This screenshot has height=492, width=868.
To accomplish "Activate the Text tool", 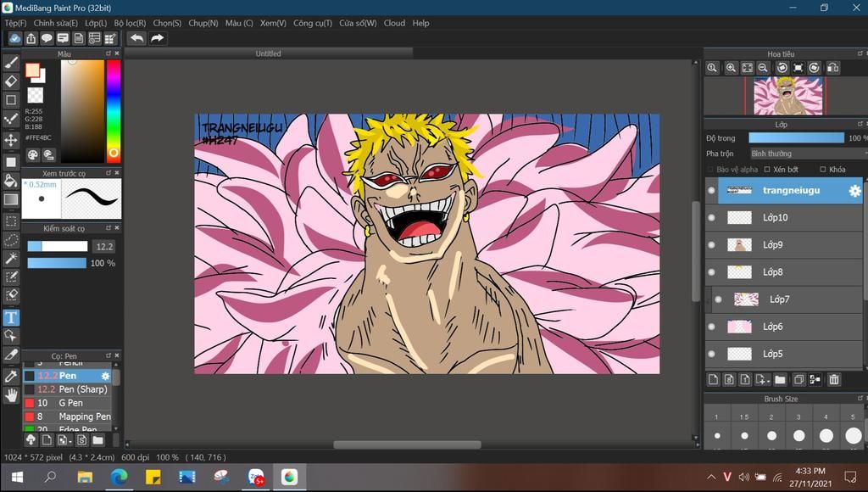I will [x=11, y=317].
